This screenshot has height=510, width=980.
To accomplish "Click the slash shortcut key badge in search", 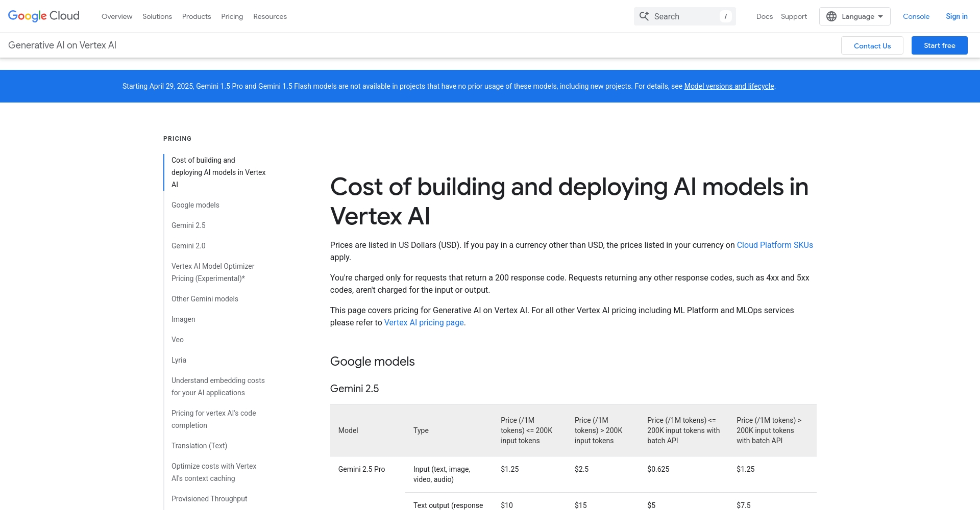I will [x=725, y=16].
